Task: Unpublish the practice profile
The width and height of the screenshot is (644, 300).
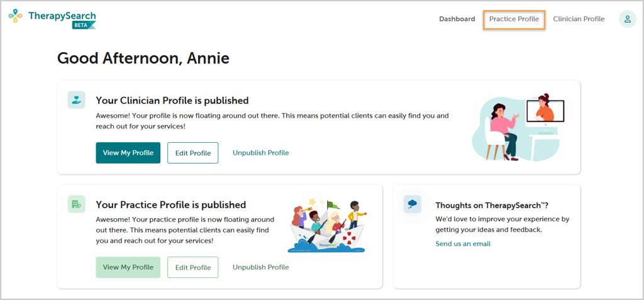Action: 261,267
